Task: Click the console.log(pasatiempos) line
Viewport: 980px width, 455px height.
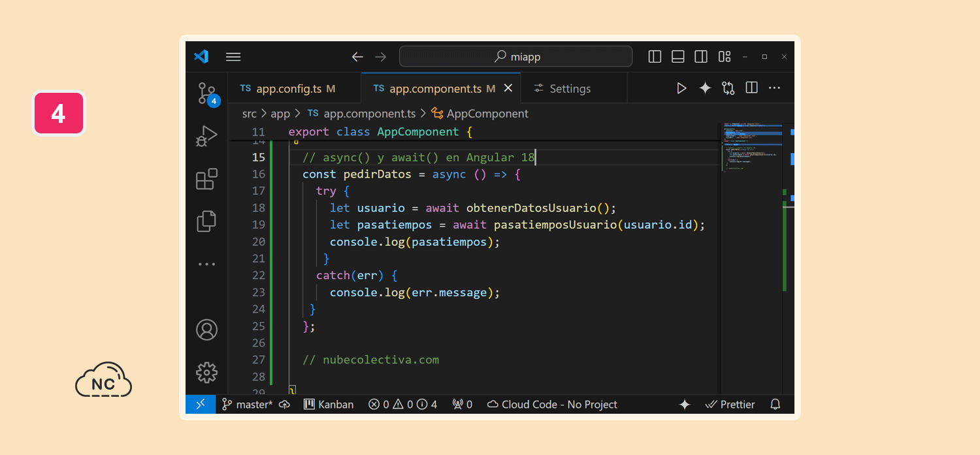Action: point(415,242)
